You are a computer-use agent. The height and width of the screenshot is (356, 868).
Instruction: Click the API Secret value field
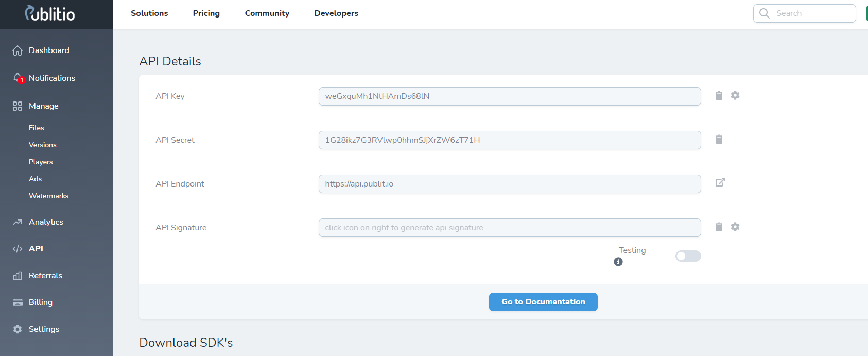tap(510, 140)
